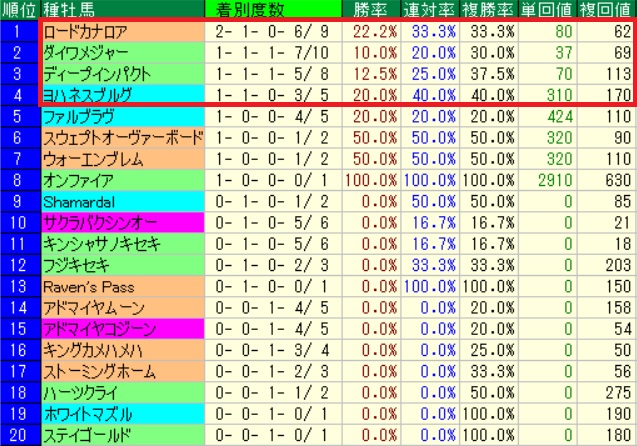Select the sire フジキセキ
Image resolution: width=637 pixels, height=446 pixels.
[123, 265]
